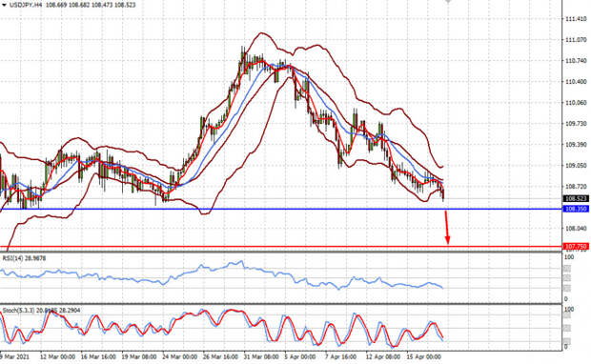
Task: Click the 111.070 price scale label
Action: (x=577, y=40)
